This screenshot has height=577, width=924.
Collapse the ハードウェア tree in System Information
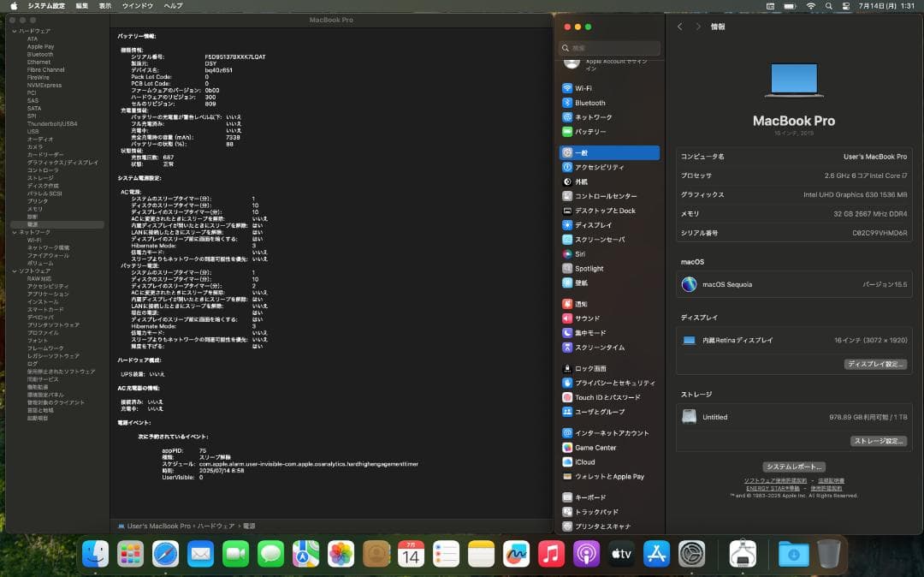point(15,31)
